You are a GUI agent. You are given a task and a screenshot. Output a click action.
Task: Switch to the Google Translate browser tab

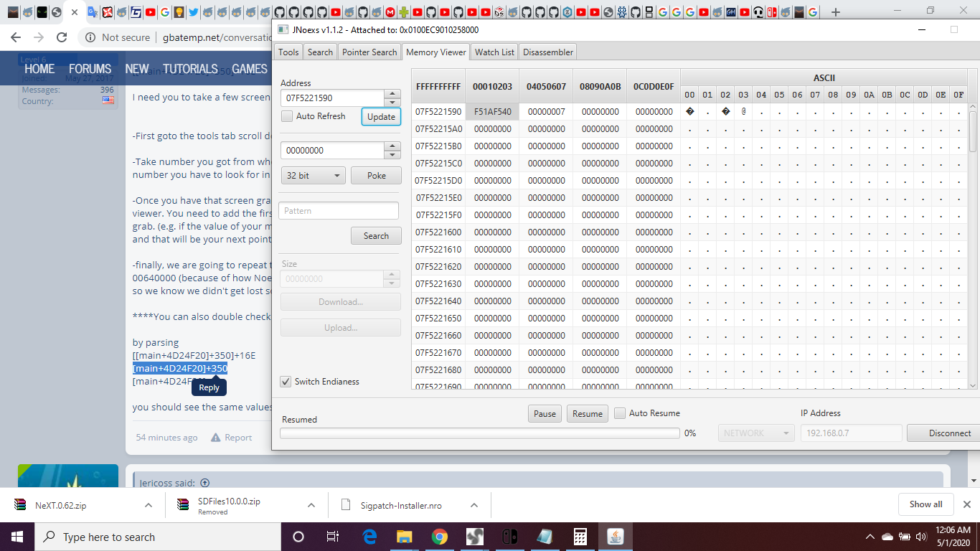(93, 12)
